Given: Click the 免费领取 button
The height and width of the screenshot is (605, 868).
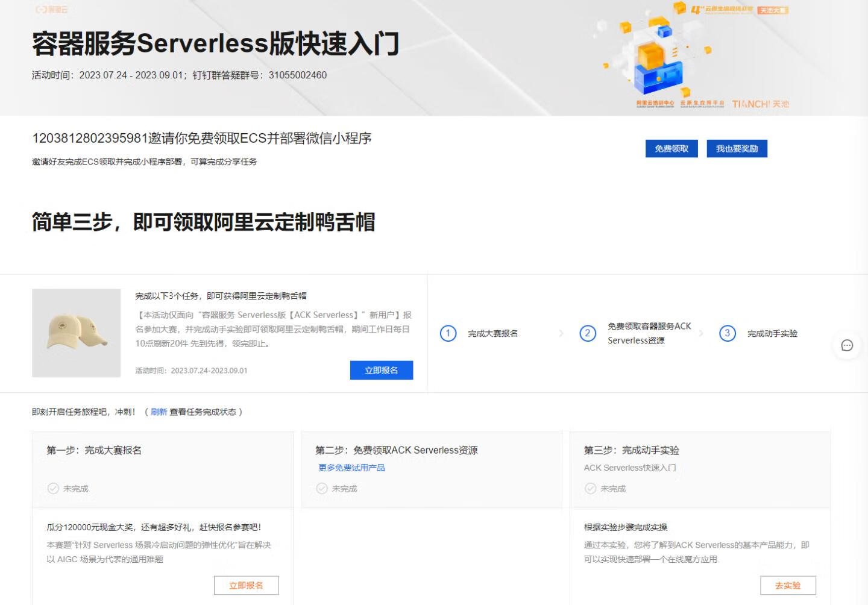Looking at the screenshot, I should coord(671,148).
